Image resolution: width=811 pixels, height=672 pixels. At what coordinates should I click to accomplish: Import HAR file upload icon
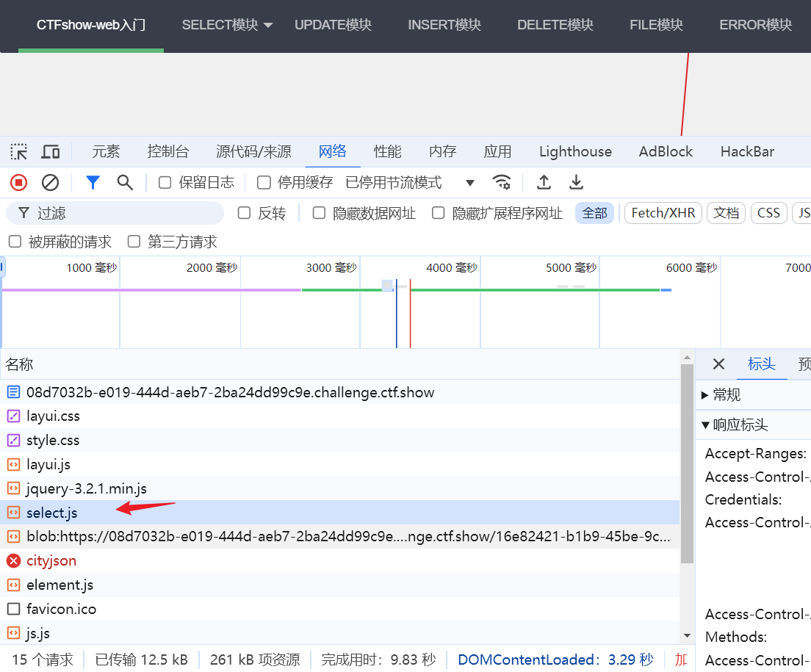(544, 182)
